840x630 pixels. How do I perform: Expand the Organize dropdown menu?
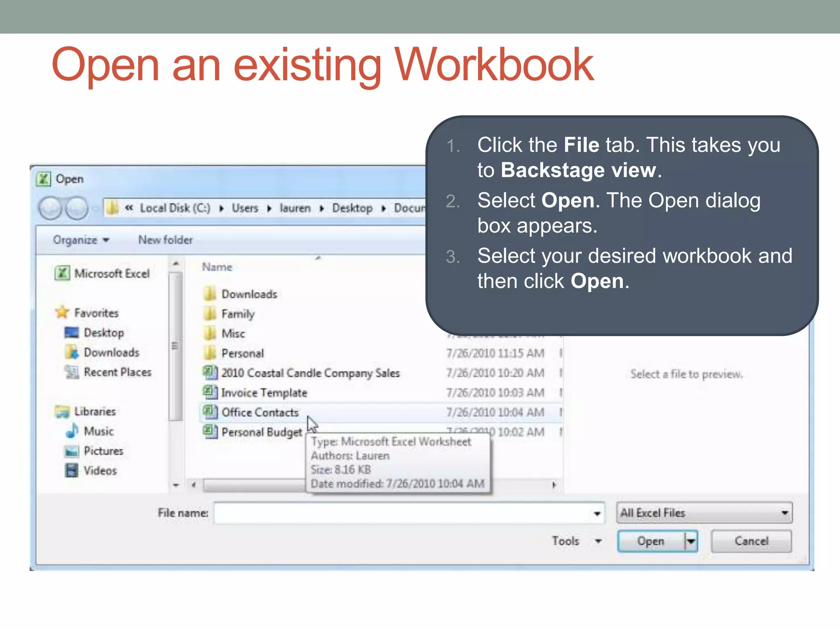tap(81, 240)
